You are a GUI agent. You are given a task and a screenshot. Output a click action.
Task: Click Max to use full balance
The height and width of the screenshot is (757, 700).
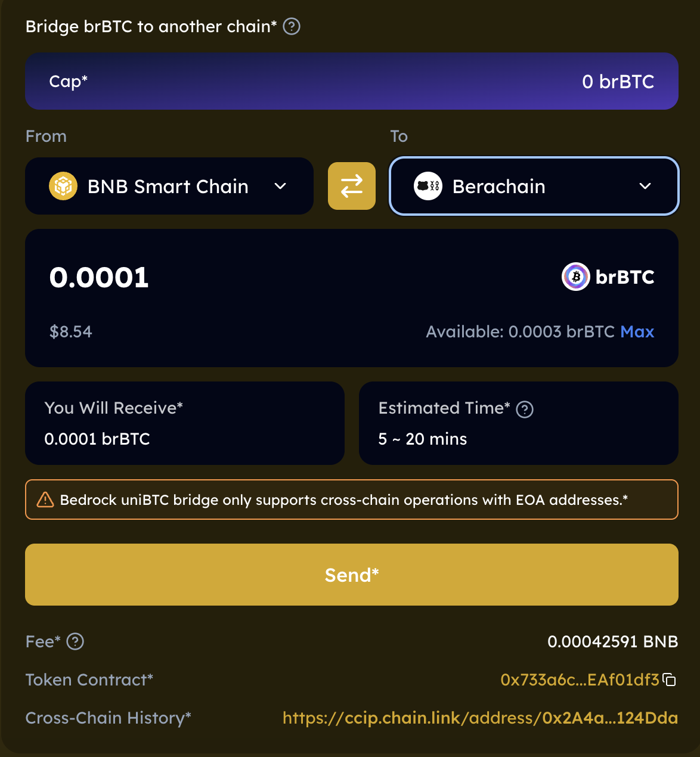(x=637, y=332)
